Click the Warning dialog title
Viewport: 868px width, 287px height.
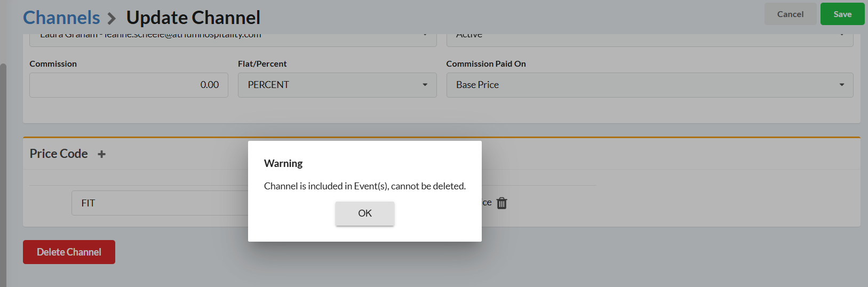[283, 163]
